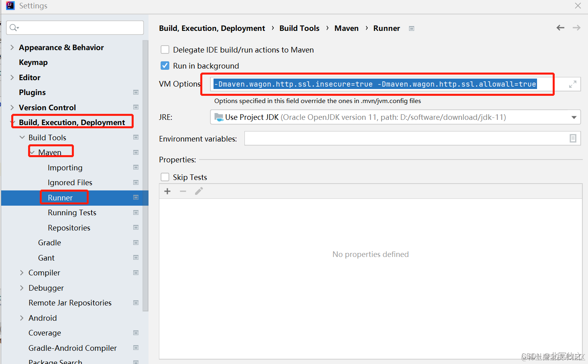Click the settings search field

pos(75,28)
